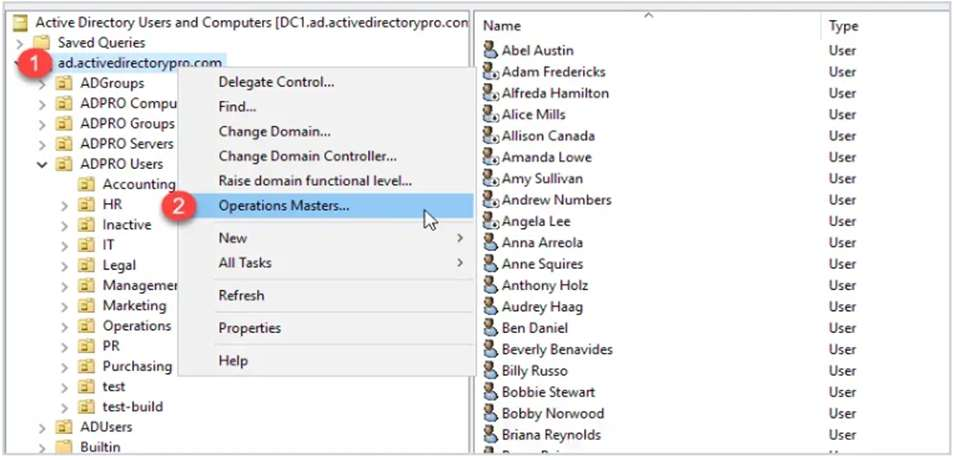The image size is (954, 460).
Task: Click the Bobbie Stewart user icon
Action: tap(490, 391)
